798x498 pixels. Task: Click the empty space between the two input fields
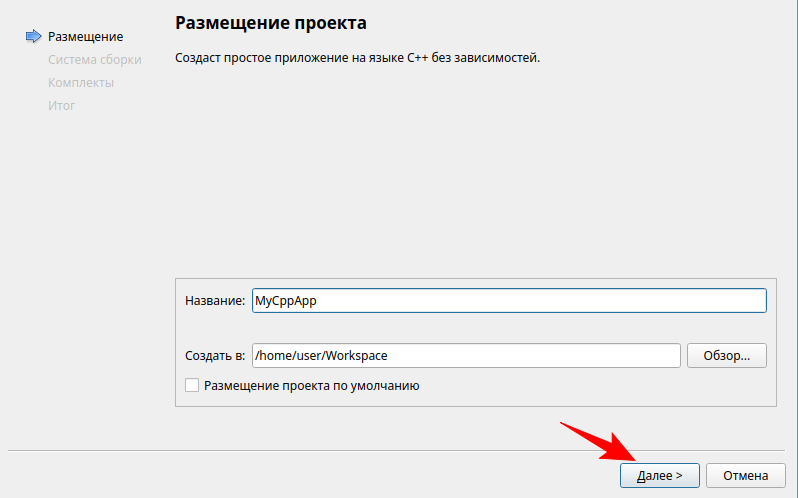475,328
